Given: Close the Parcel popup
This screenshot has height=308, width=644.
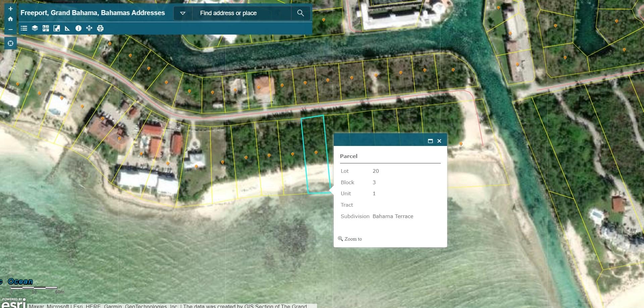Looking at the screenshot, I should [439, 141].
